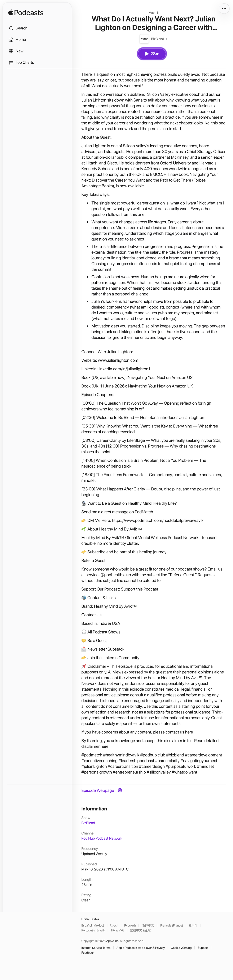Open the Support footer link

(203, 948)
